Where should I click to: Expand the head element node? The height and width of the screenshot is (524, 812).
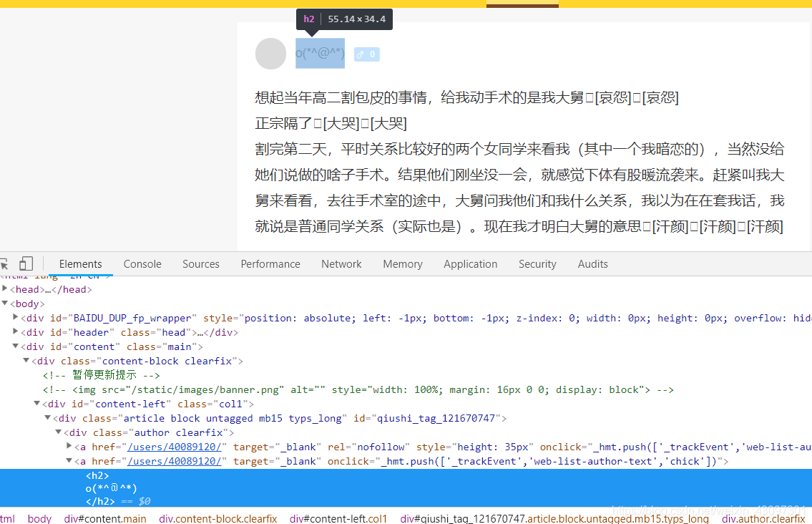pos(5,288)
